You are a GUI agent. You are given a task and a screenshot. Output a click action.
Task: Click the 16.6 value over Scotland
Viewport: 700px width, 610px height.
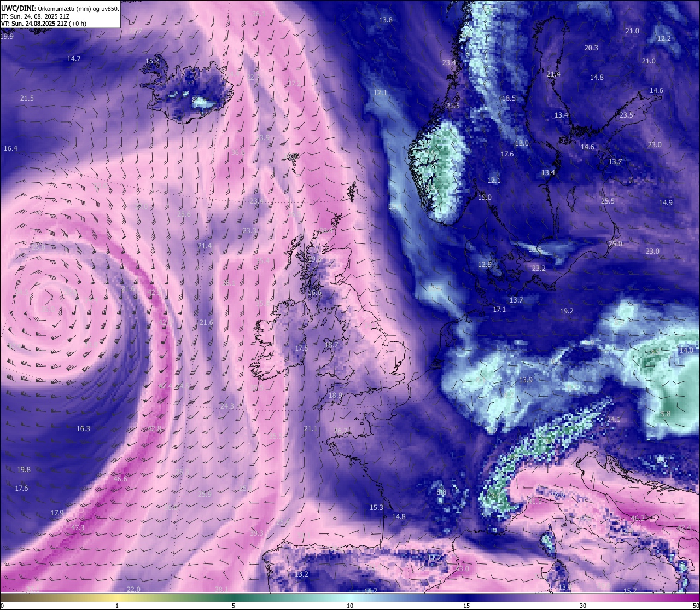point(314,293)
